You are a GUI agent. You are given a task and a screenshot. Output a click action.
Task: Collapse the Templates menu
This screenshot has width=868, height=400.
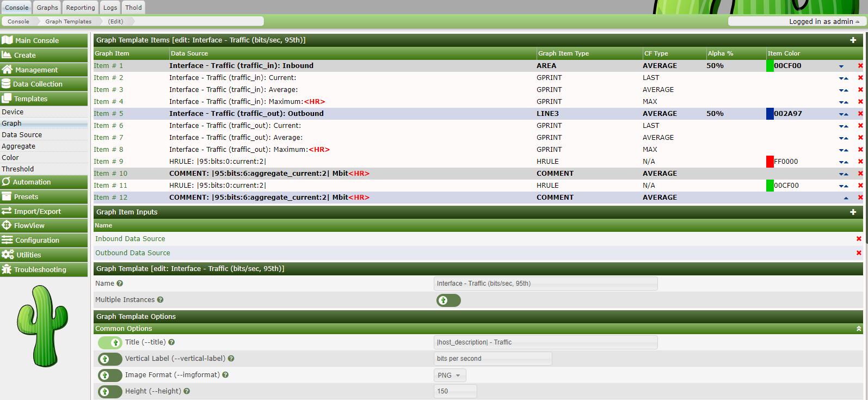point(44,99)
